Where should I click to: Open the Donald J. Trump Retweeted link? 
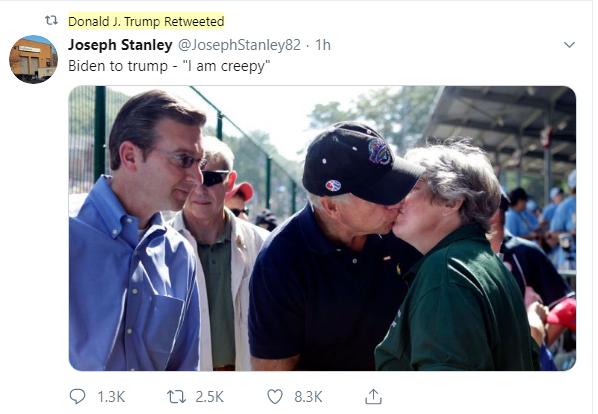(x=146, y=21)
